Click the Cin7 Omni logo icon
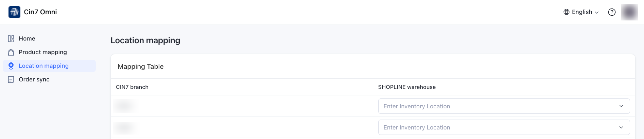644x139 pixels. click(14, 12)
